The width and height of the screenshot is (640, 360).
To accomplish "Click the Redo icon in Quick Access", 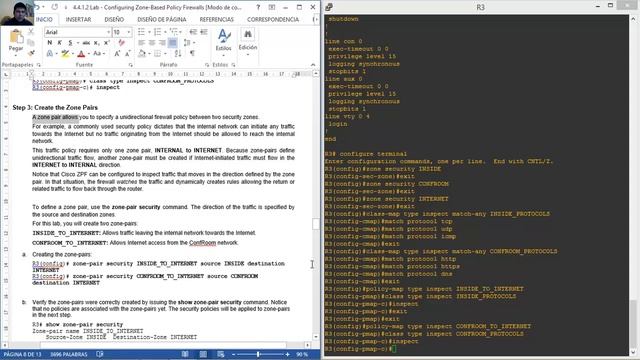I will pos(54,7).
